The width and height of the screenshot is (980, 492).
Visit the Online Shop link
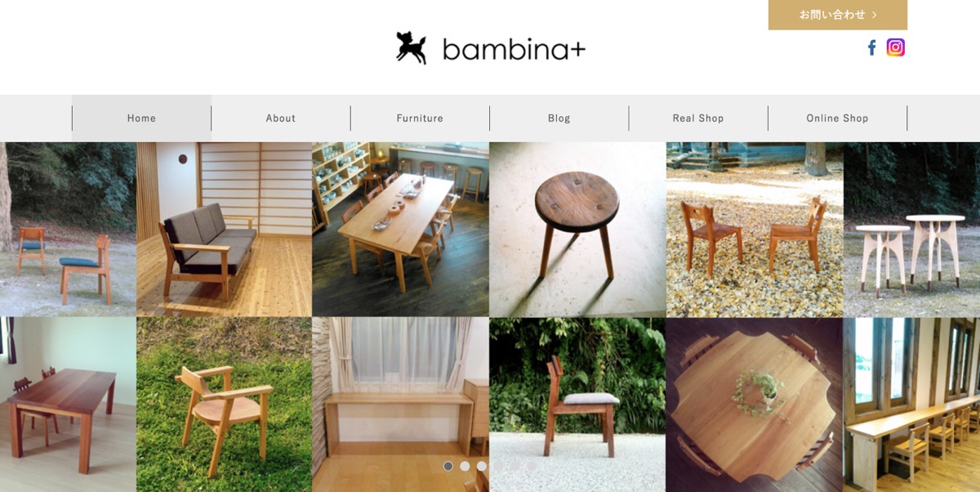pos(837,118)
